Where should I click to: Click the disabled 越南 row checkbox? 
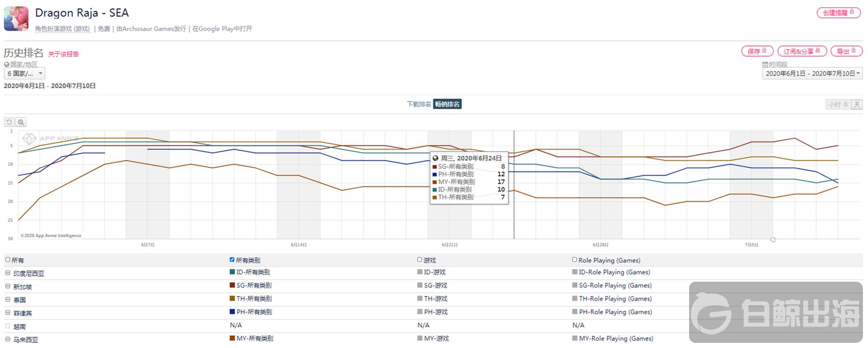(8, 326)
